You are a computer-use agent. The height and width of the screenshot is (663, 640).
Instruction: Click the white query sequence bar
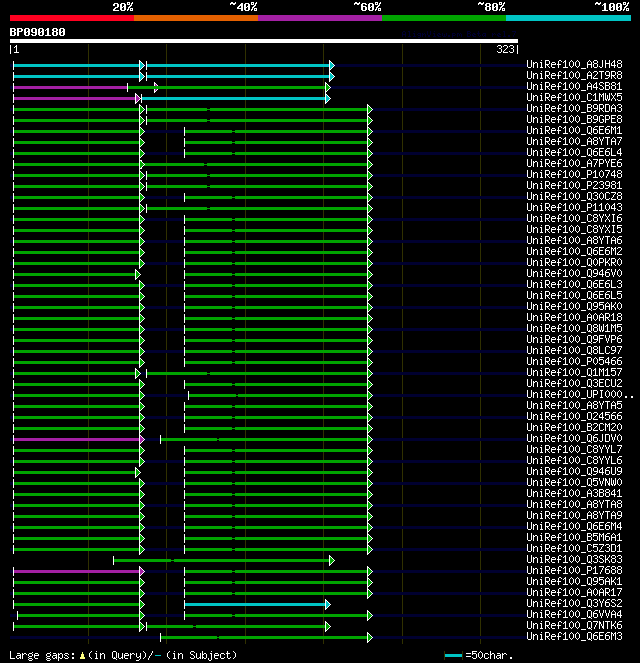coord(264,41)
